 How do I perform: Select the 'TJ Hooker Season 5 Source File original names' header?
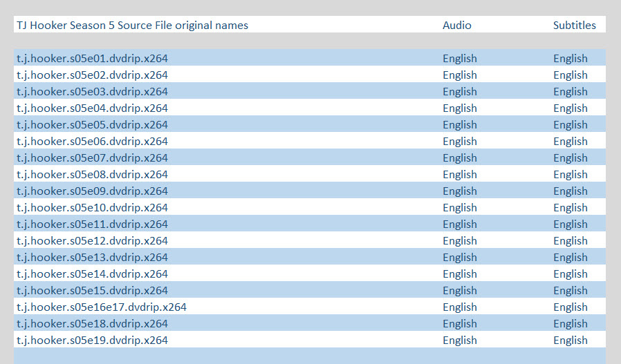point(132,26)
